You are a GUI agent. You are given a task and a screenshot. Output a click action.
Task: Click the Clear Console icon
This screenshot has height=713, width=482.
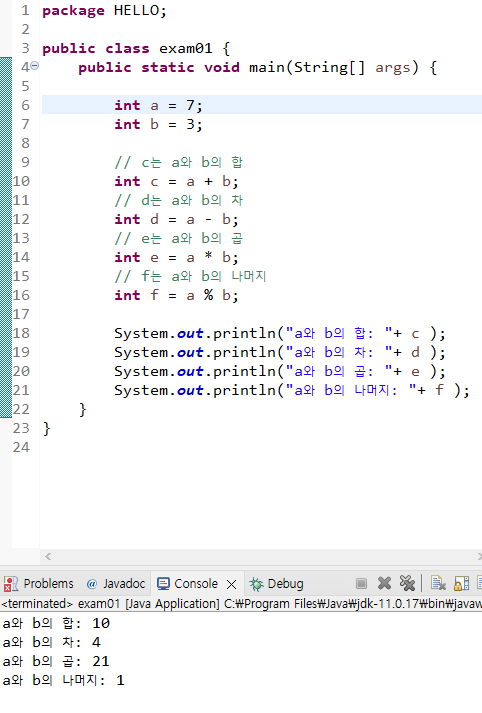tap(438, 583)
